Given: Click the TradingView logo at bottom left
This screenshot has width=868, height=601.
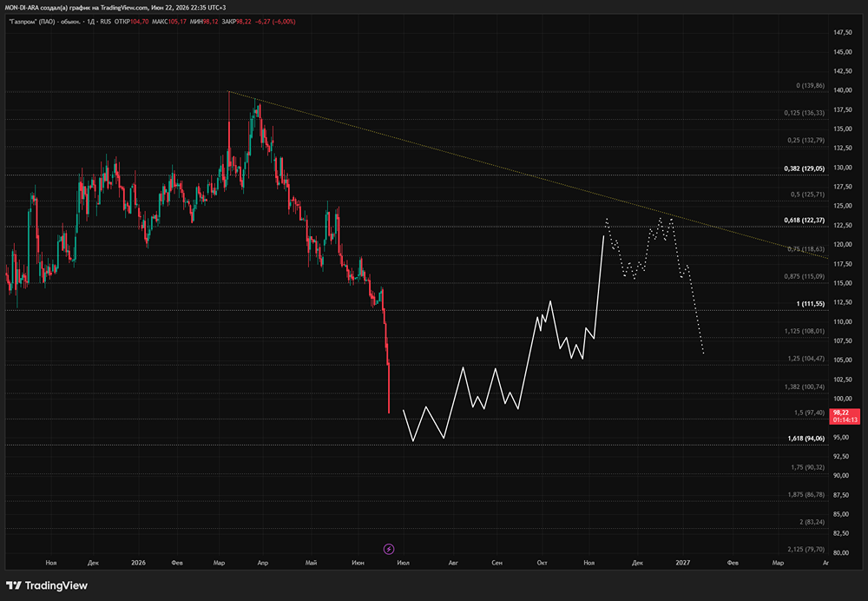Looking at the screenshot, I should tap(47, 585).
